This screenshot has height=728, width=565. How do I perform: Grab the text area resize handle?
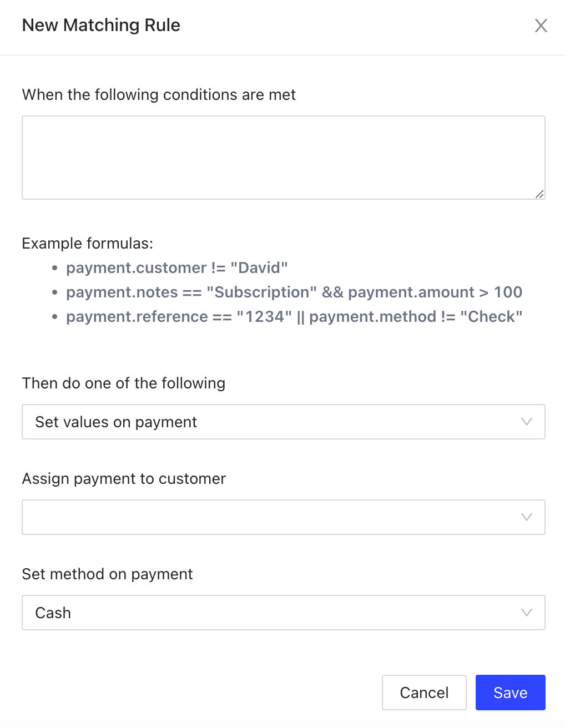(539, 194)
